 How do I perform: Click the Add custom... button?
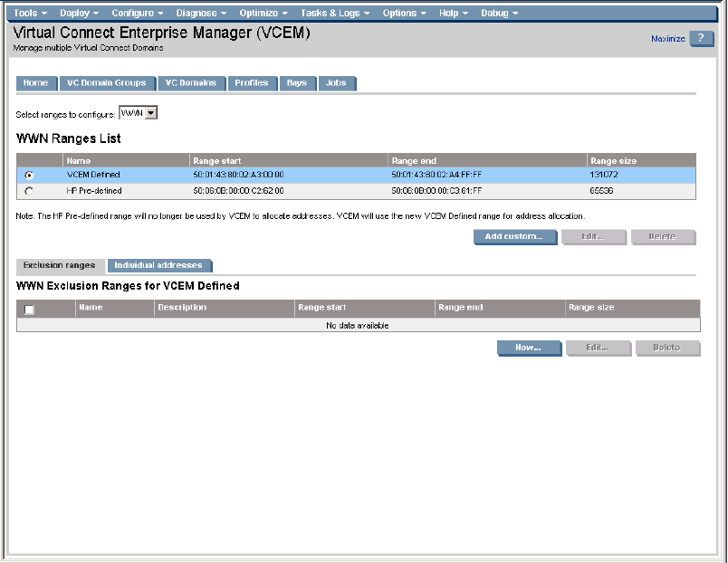[514, 237]
